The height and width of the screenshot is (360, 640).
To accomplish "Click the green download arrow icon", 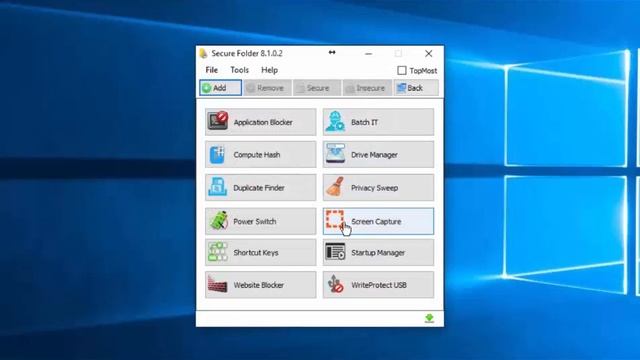I will [x=429, y=318].
